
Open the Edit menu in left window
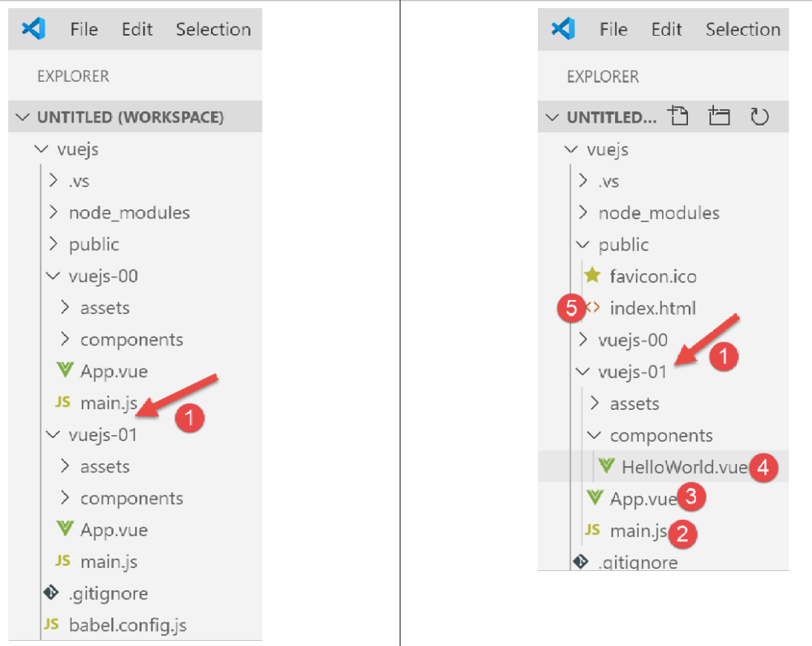[x=137, y=29]
